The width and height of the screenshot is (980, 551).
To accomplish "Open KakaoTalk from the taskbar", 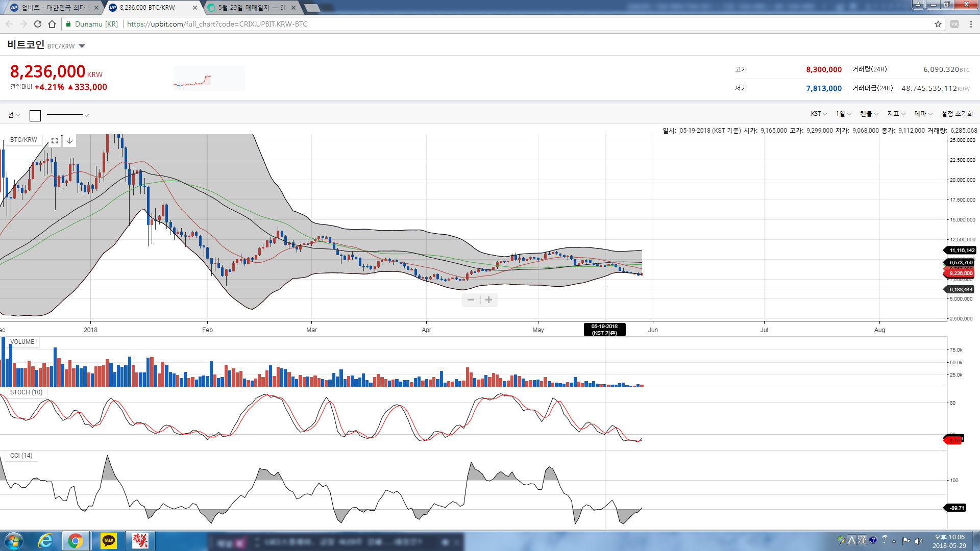I will 108,540.
